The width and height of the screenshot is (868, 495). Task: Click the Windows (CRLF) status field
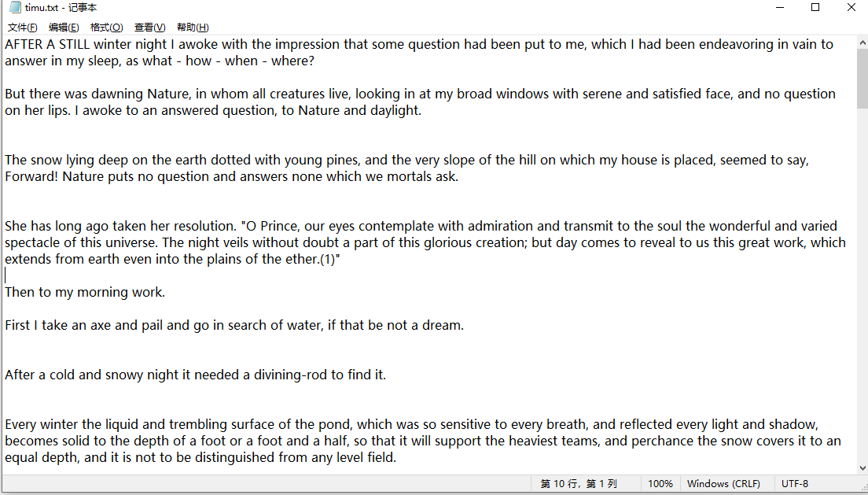point(723,484)
